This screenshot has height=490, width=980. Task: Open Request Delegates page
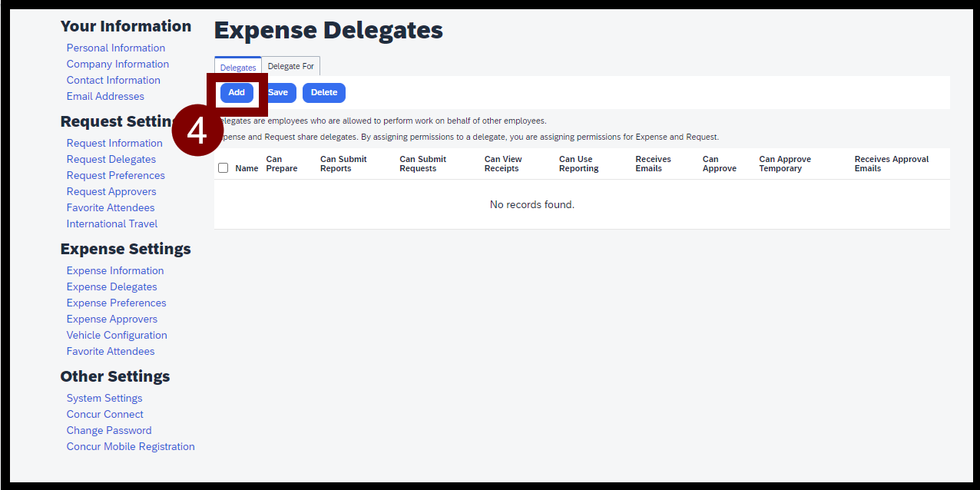111,159
